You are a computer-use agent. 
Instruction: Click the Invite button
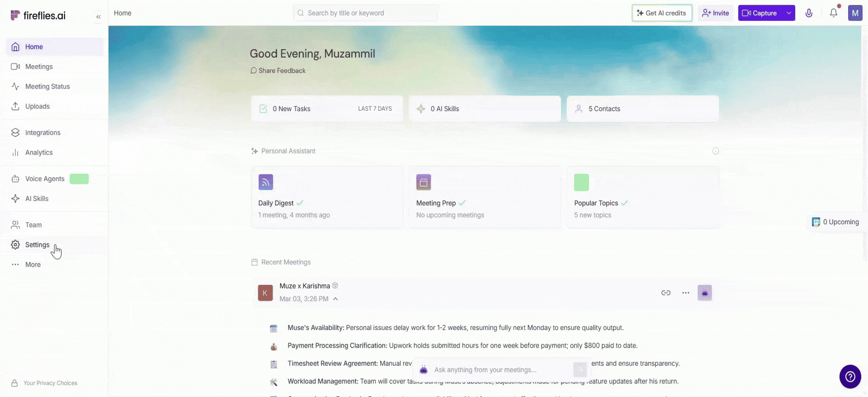(716, 13)
